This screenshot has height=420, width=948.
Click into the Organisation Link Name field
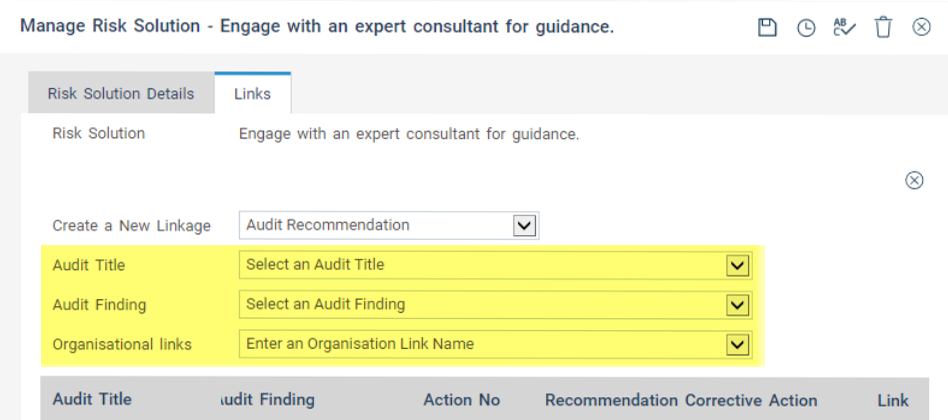point(480,344)
